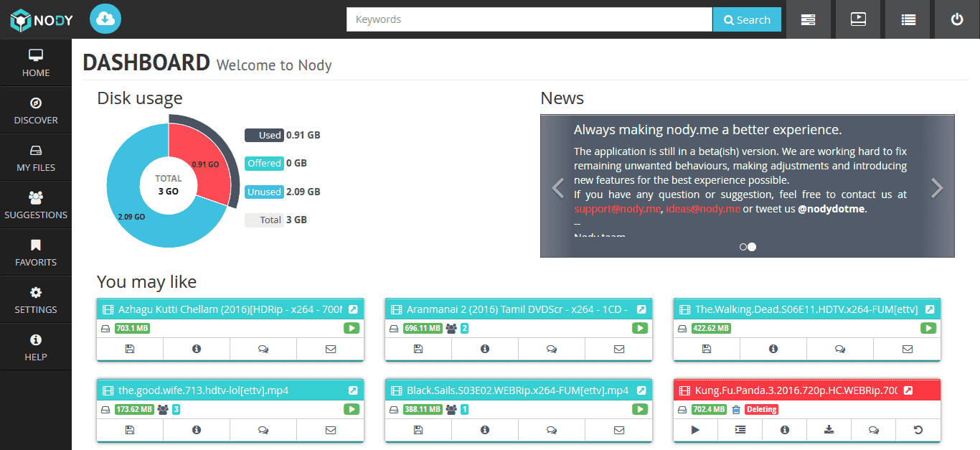Click the Nody logo
This screenshot has width=980, height=450.
tap(42, 20)
